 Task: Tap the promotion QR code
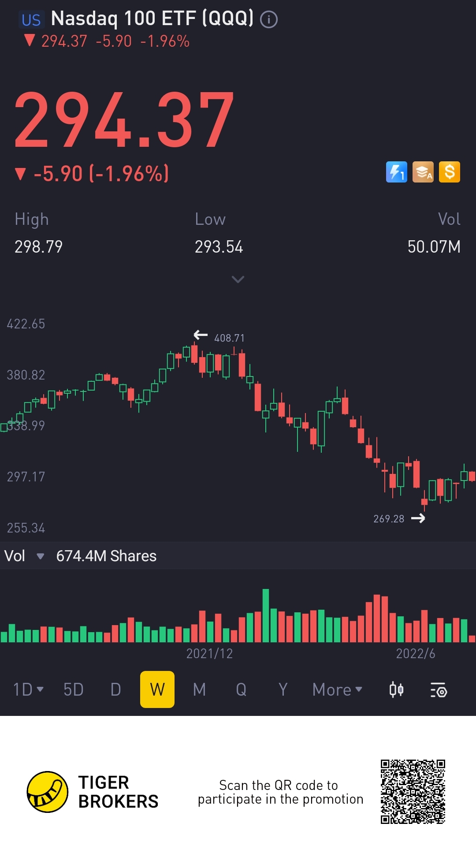(x=413, y=792)
